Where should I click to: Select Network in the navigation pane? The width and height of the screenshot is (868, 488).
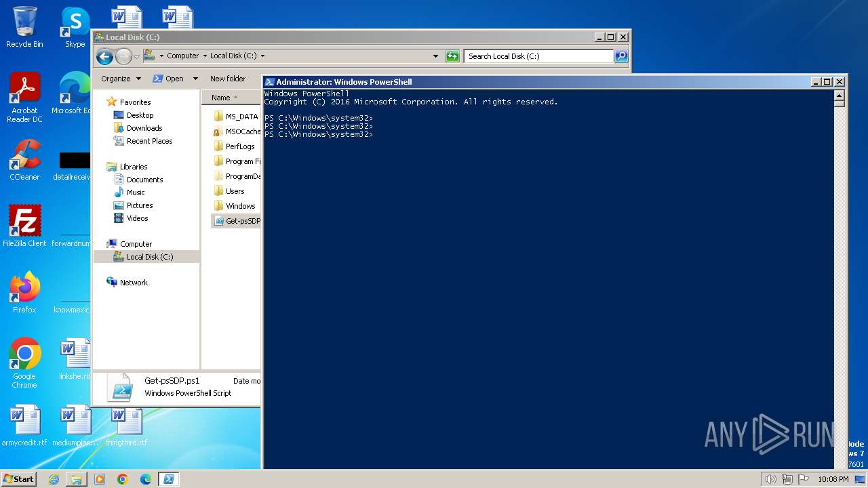pyautogui.click(x=134, y=283)
